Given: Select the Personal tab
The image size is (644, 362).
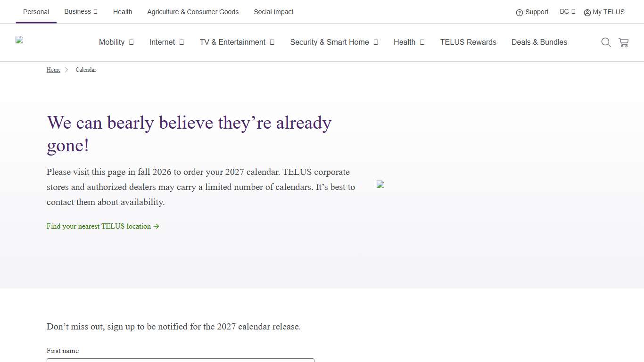Looking at the screenshot, I should 36,12.
